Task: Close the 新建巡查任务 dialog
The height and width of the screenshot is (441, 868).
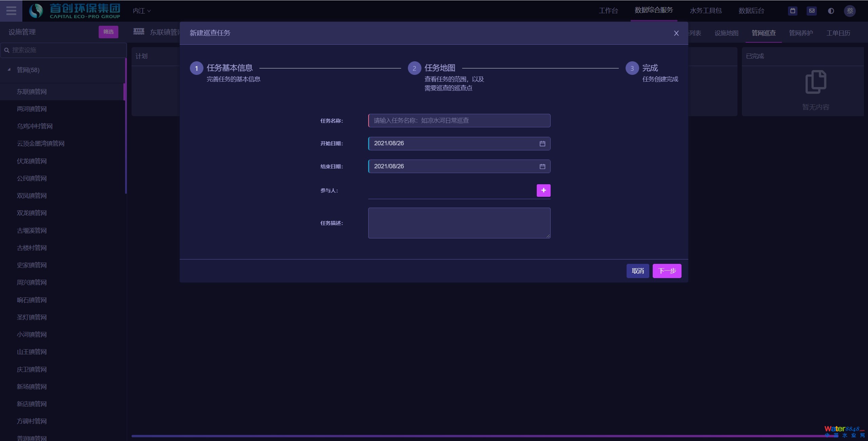Action: click(676, 33)
